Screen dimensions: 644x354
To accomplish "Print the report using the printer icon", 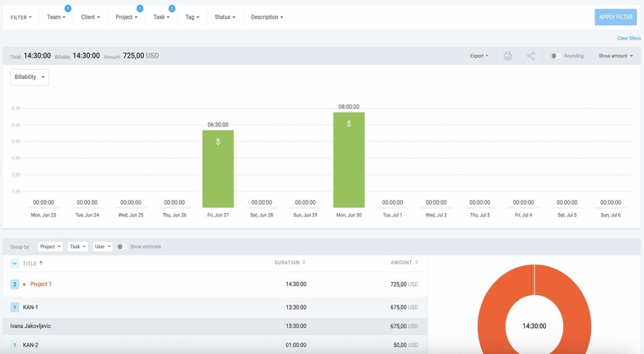I will (508, 56).
